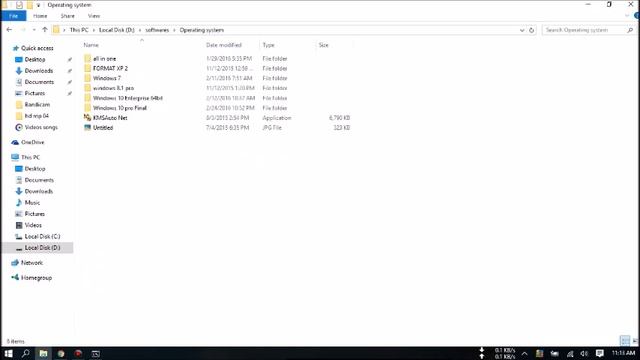This screenshot has width=640, height=360.
Task: Open Downloads under Quick access
Action: pyautogui.click(x=38, y=71)
